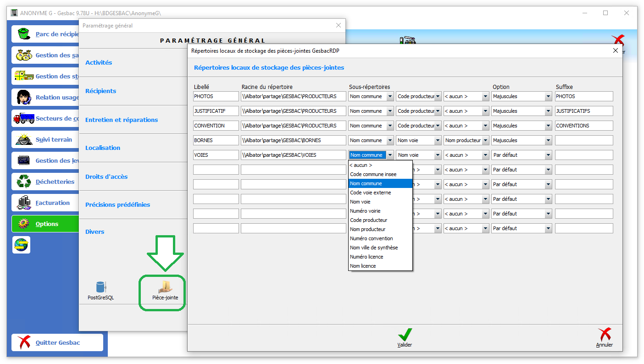Click the globe icon below Options
This screenshot has height=364, width=644.
(x=21, y=245)
